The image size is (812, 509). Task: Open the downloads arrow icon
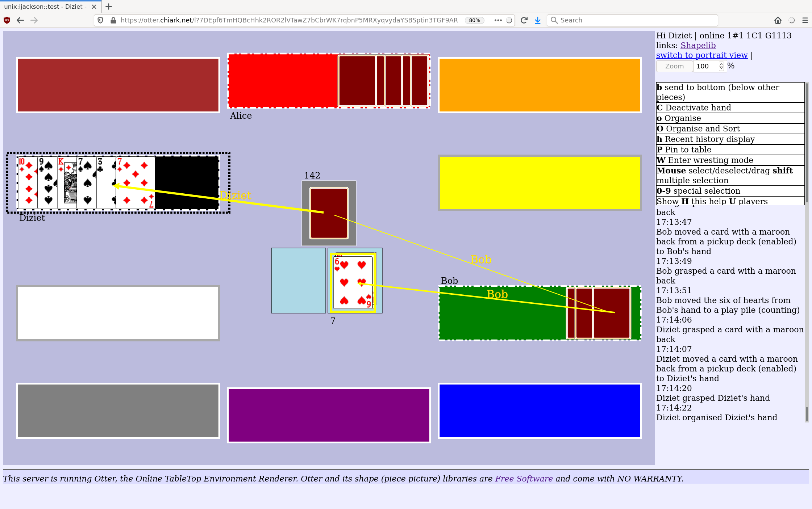coord(538,20)
